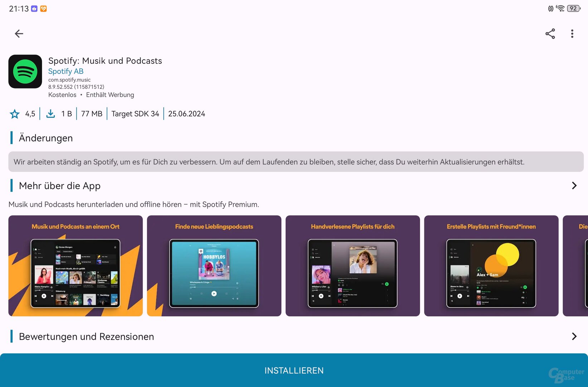Tap the 1 B downloads count
Screen dimensions: 588x387
67,114
